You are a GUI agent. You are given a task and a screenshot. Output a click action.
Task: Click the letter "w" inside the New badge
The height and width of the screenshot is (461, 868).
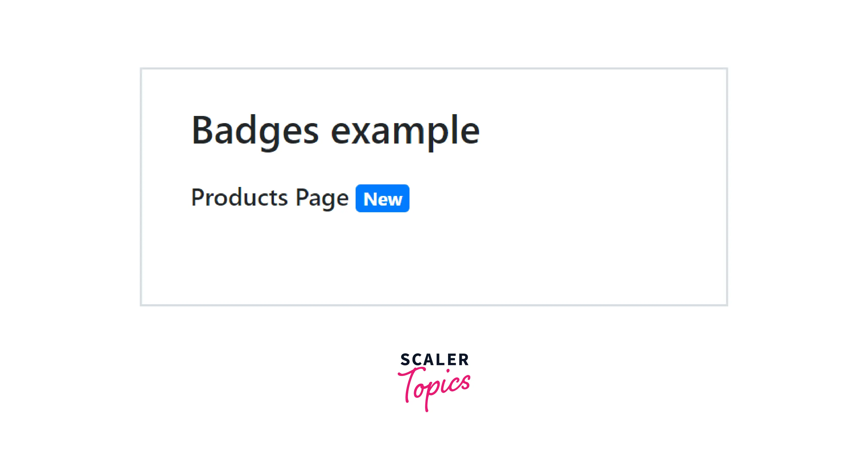pyautogui.click(x=396, y=200)
